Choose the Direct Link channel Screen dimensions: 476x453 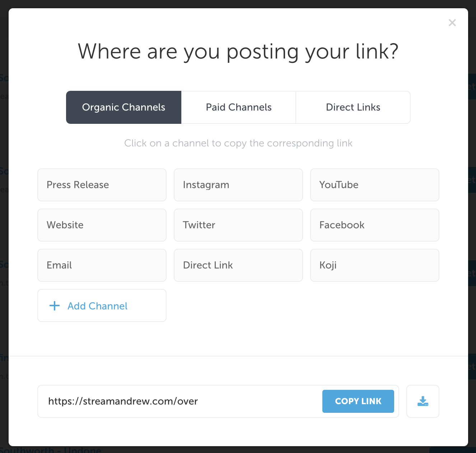[238, 265]
